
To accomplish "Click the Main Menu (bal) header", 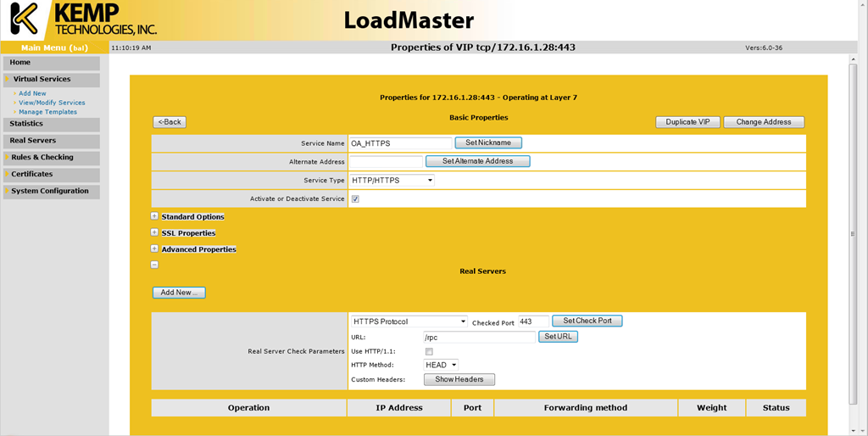I will point(54,48).
